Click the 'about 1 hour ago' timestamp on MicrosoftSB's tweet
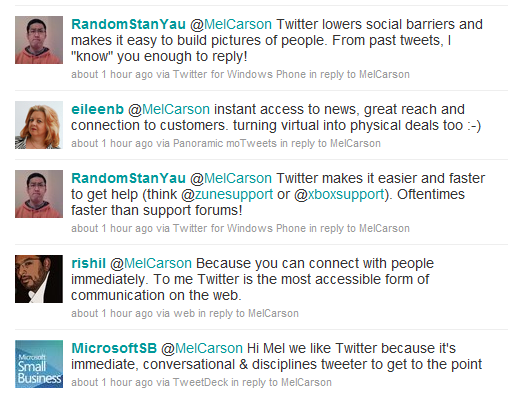The image size is (508, 395). (112, 382)
